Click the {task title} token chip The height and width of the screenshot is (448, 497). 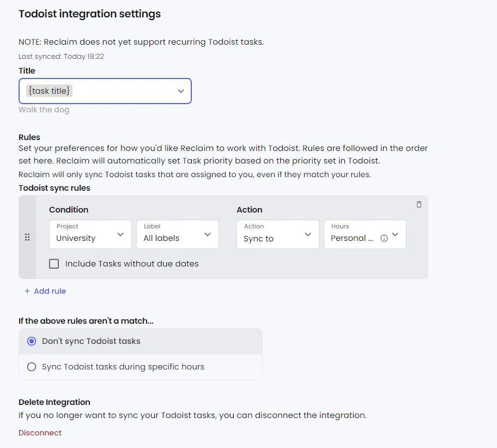click(x=49, y=90)
